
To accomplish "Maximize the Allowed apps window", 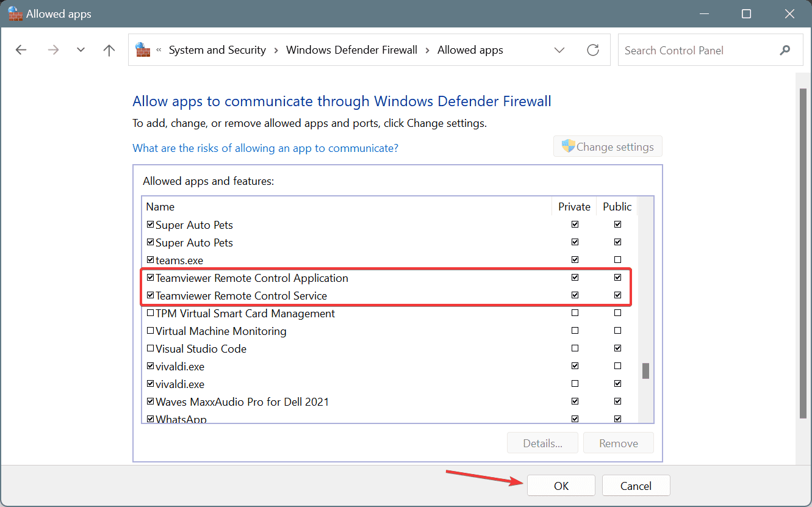I will point(746,13).
